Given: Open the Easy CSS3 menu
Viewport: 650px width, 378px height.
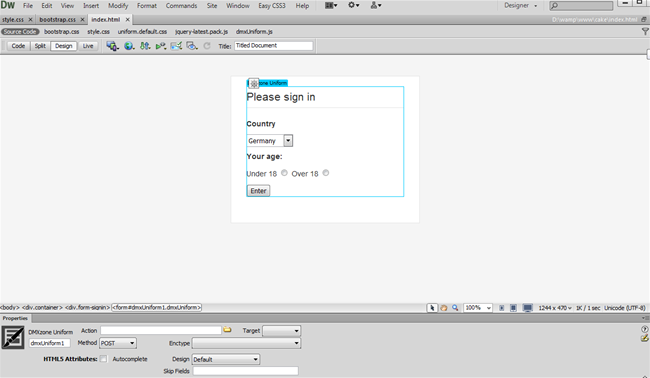Looking at the screenshot, I should (272, 6).
